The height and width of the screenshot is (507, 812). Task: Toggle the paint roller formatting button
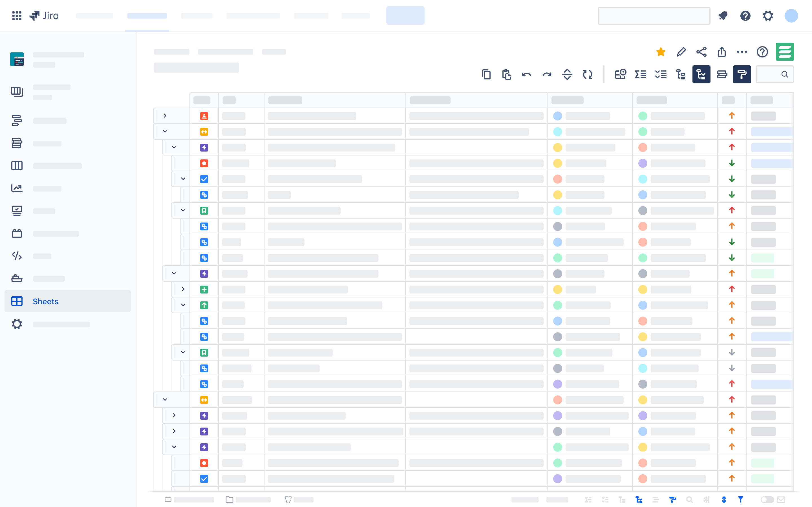(x=742, y=74)
